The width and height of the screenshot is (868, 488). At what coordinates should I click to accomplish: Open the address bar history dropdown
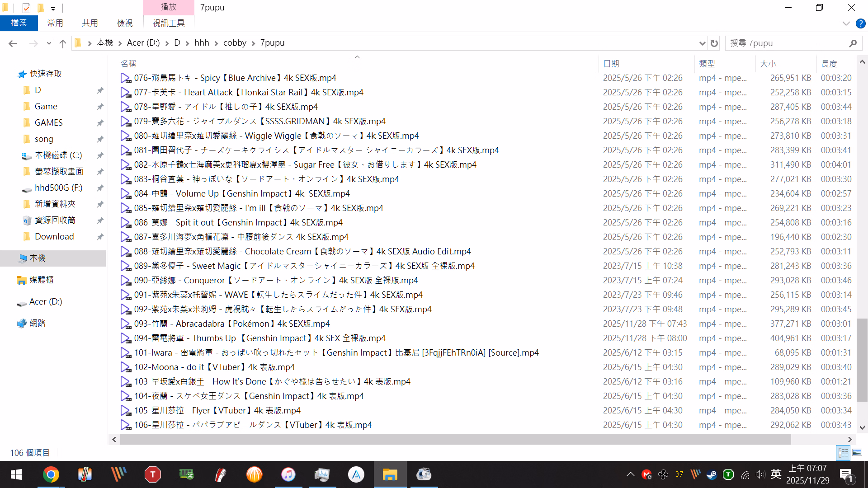(702, 43)
